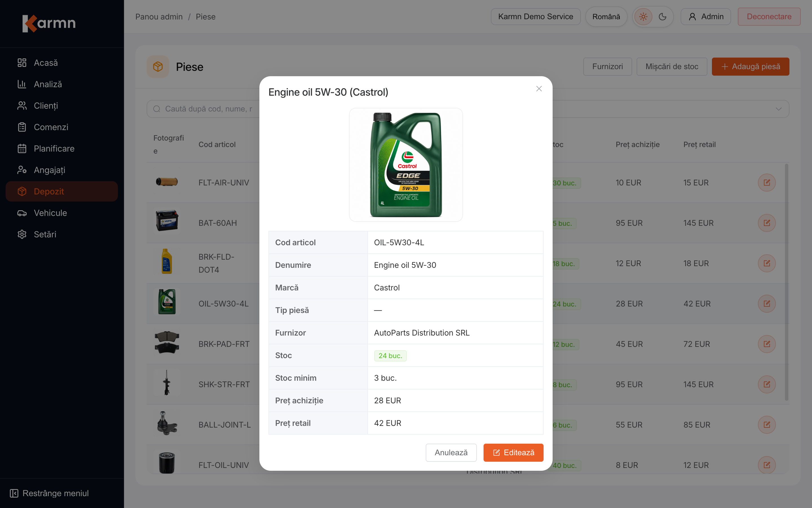Click the BAT-60AH battery thumbnail
The image size is (812, 508).
click(167, 221)
